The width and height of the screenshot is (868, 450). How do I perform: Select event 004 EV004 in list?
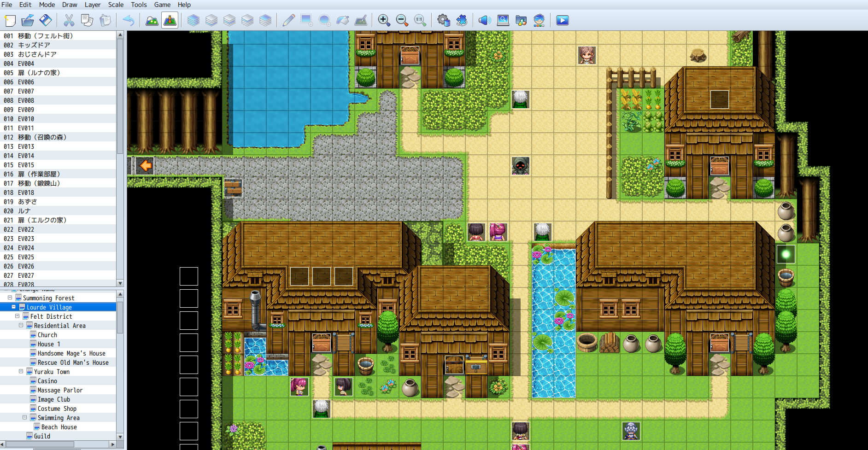tap(58, 64)
